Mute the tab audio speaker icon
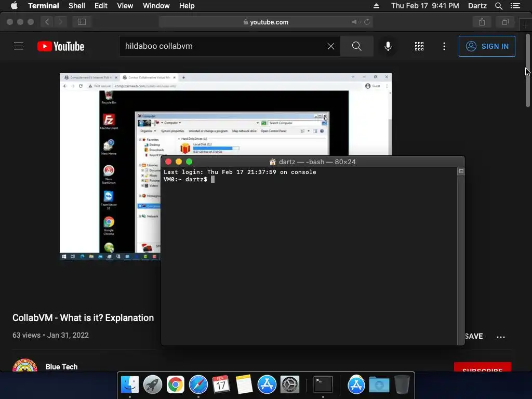This screenshot has width=532, height=399. 354,22
